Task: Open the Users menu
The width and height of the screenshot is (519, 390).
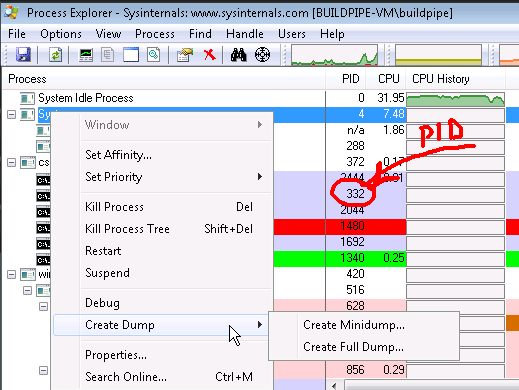Action: click(x=292, y=34)
